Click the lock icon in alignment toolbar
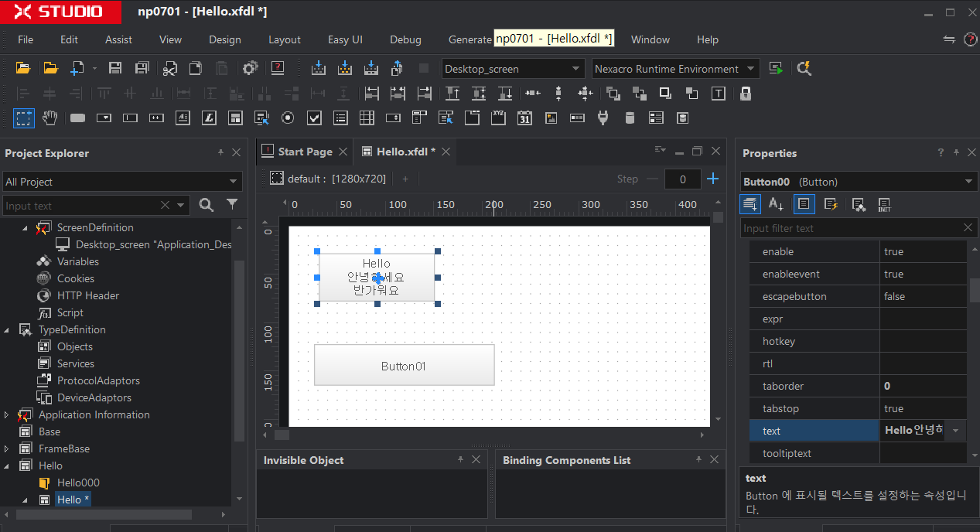The image size is (980, 532). pyautogui.click(x=745, y=94)
